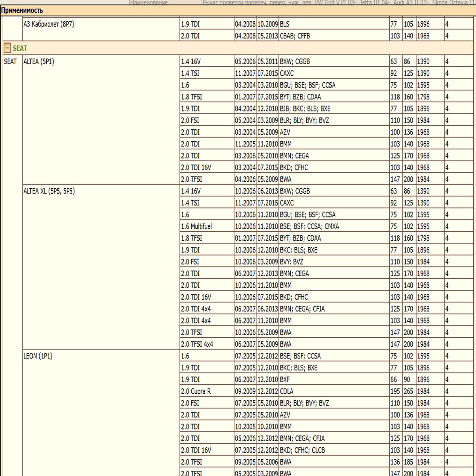Image resolution: width=476 pixels, height=476 pixels.
Task: Click the end date 05.2013 cell
Action: click(268, 36)
